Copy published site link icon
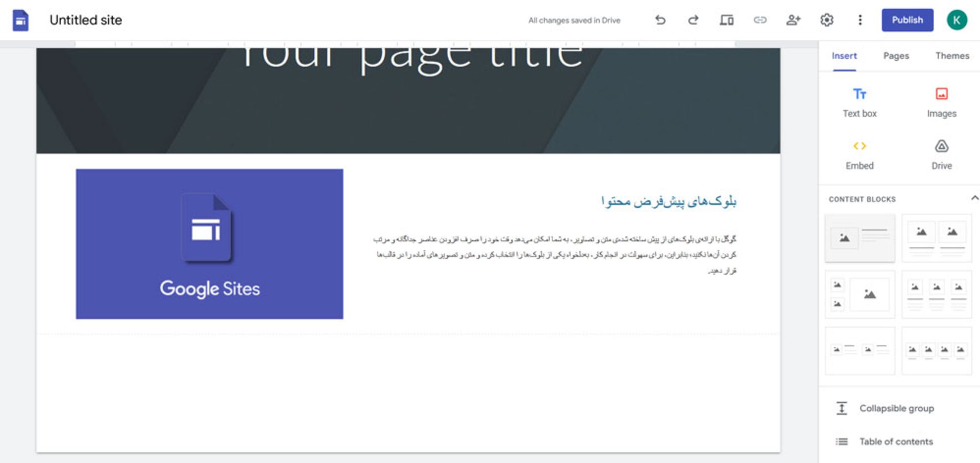This screenshot has width=980, height=463. point(760,20)
